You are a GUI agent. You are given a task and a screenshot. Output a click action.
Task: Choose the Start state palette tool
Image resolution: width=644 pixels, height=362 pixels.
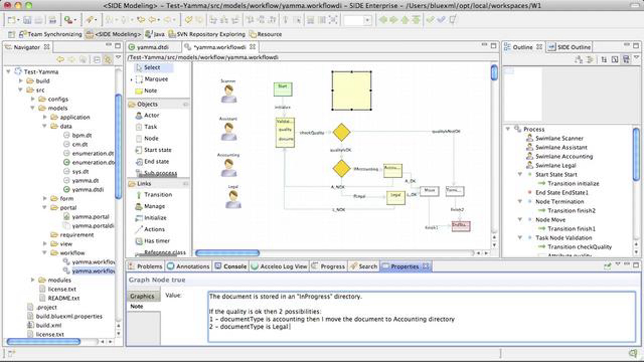tap(157, 150)
